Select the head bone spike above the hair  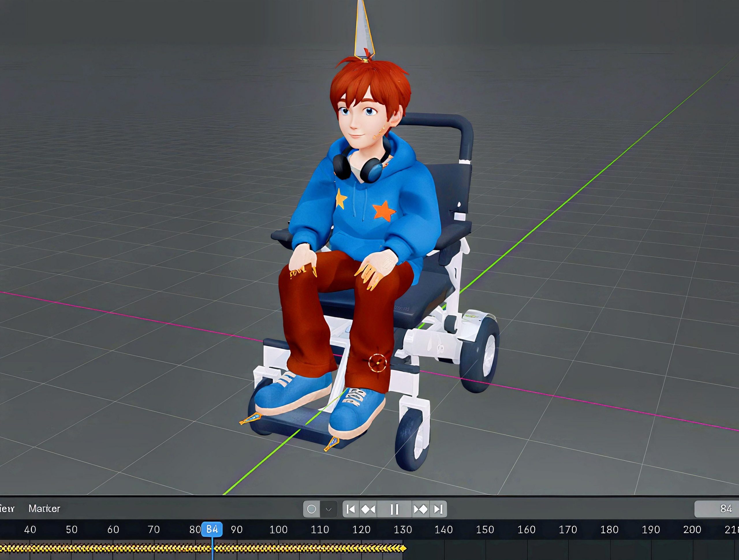pos(363,30)
